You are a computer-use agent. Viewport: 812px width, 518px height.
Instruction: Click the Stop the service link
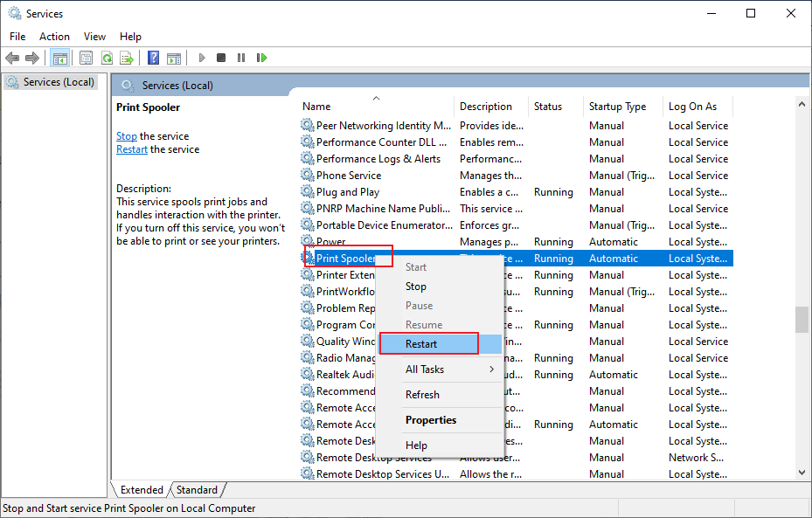[126, 135]
